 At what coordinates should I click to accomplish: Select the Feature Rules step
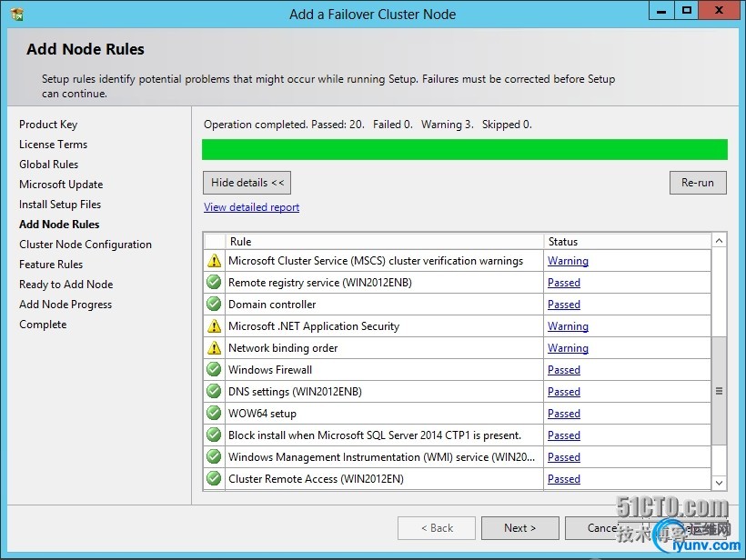51,265
